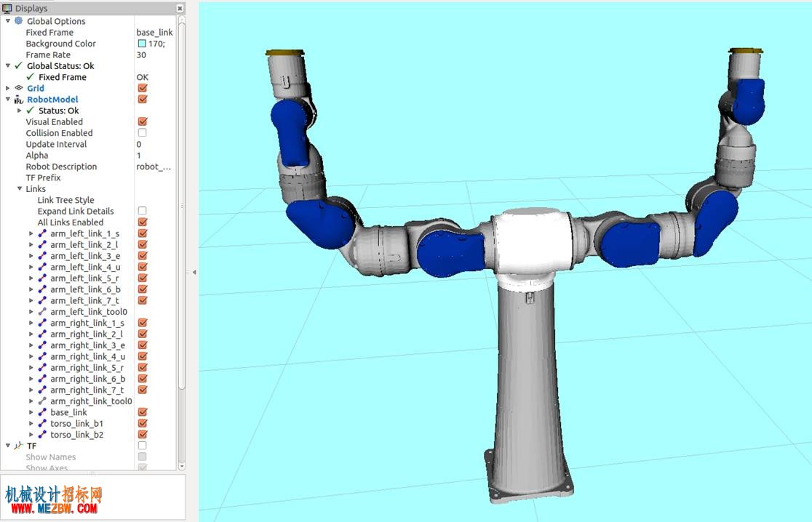This screenshot has height=522, width=812.
Task: Click the torso_link_b2 link icon
Action: [42, 435]
